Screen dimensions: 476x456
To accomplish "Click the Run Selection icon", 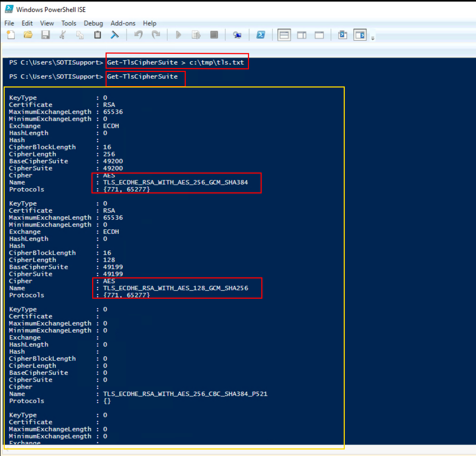I will pyautogui.click(x=196, y=35).
